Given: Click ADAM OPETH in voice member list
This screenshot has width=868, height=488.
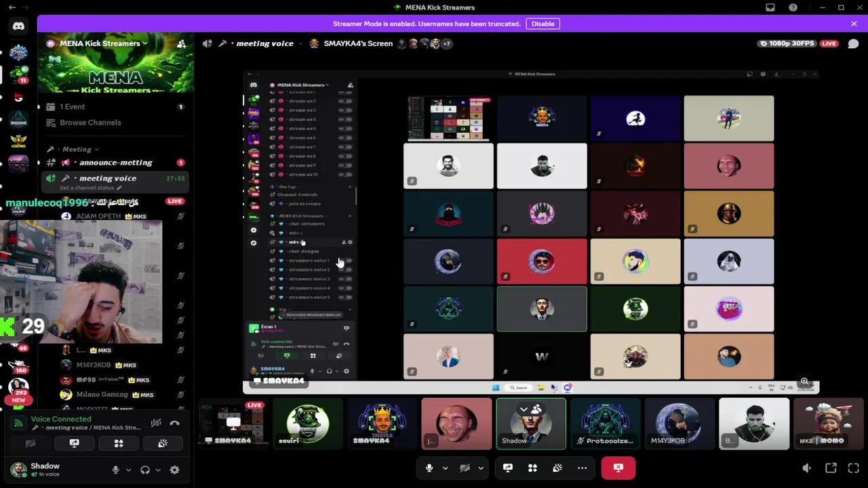Looking at the screenshot, I should click(115, 216).
